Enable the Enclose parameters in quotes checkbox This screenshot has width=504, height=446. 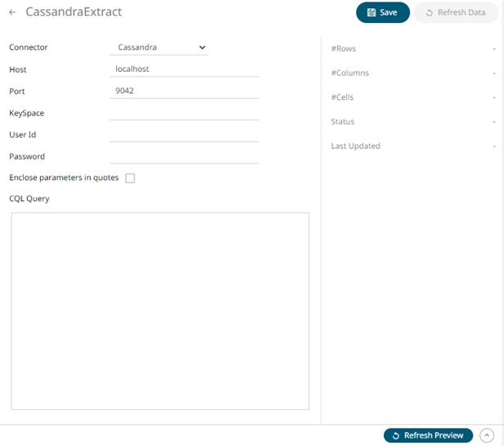(130, 178)
